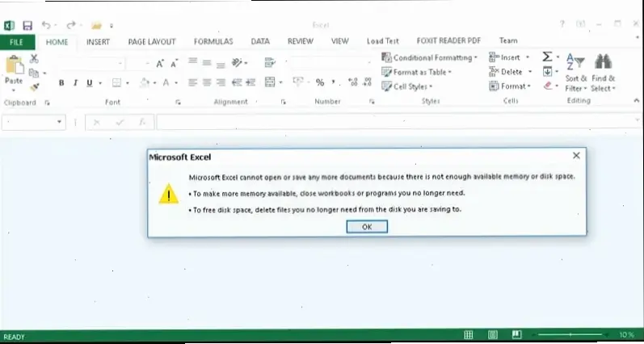Toggle Underline formatting
644x344 pixels.
90,83
